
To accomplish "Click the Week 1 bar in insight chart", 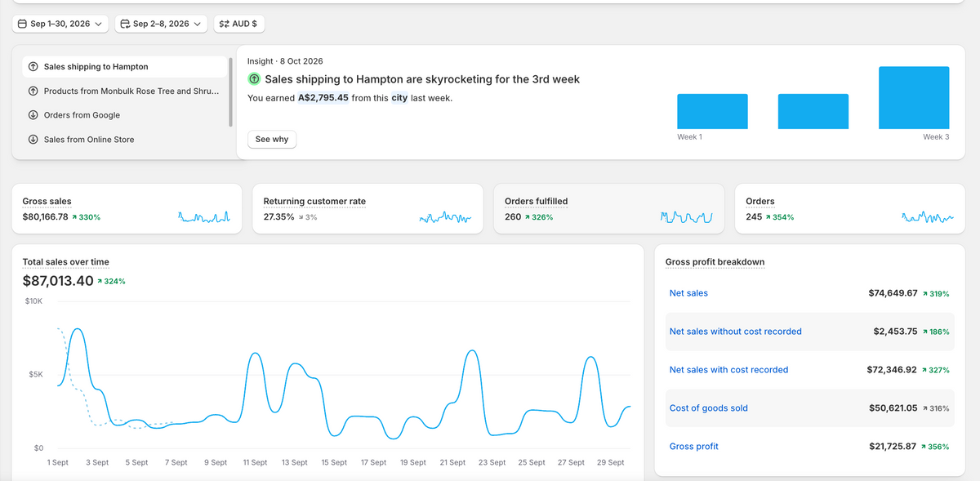I will 712,111.
